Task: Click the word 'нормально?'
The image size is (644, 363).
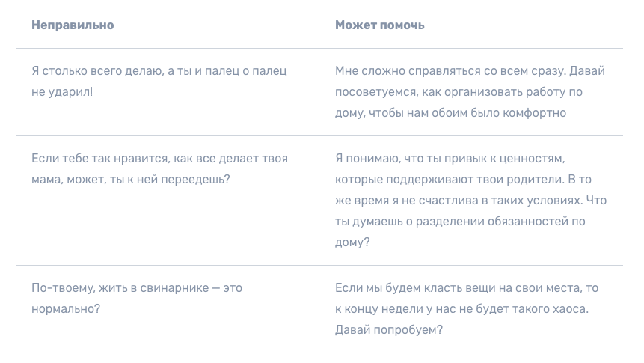Action: 66,308
